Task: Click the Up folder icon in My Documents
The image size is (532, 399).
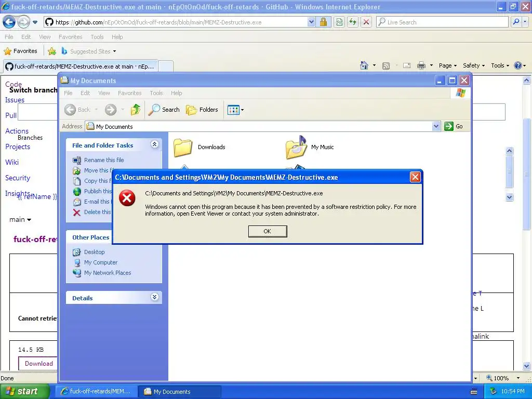Action: [x=136, y=110]
